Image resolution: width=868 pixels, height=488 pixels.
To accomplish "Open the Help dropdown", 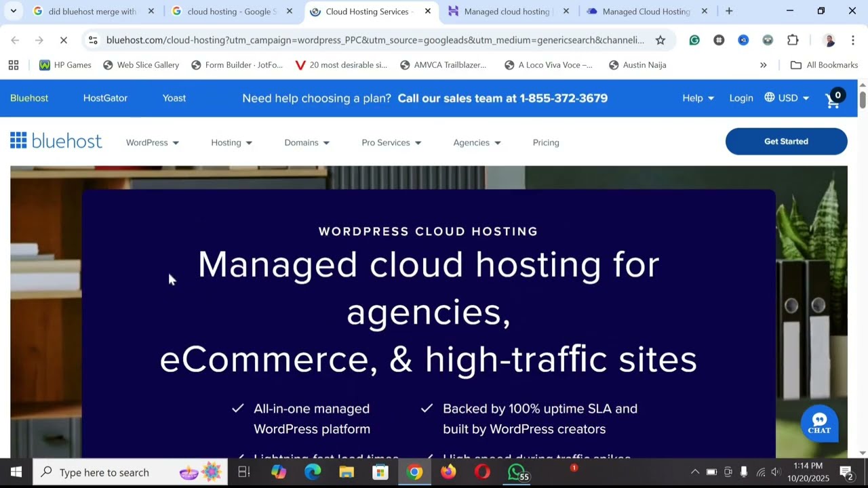I will coord(698,98).
